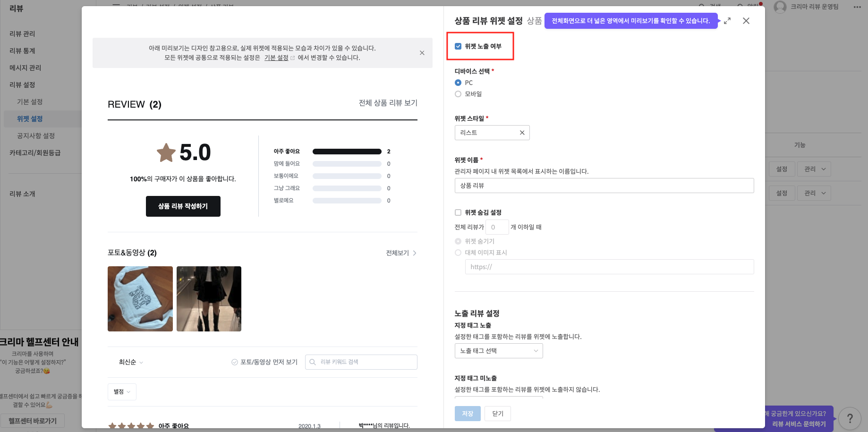This screenshot has width=868, height=432.
Task: Click the 저장 button to save settings
Action: point(467,413)
